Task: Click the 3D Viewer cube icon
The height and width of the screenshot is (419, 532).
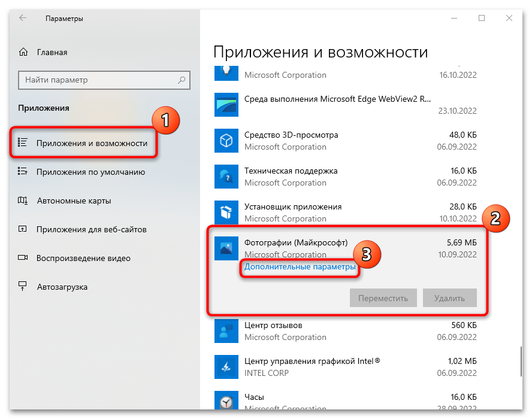Action: coord(226,141)
